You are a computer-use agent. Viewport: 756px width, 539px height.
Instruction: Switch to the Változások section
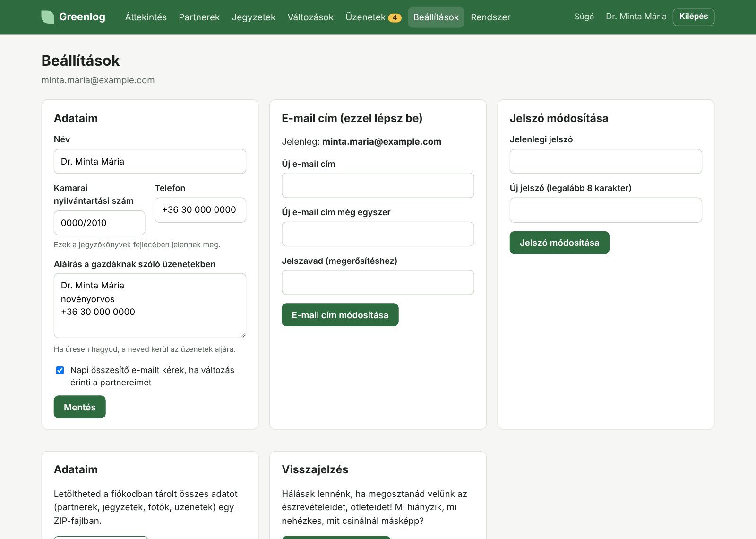click(310, 17)
